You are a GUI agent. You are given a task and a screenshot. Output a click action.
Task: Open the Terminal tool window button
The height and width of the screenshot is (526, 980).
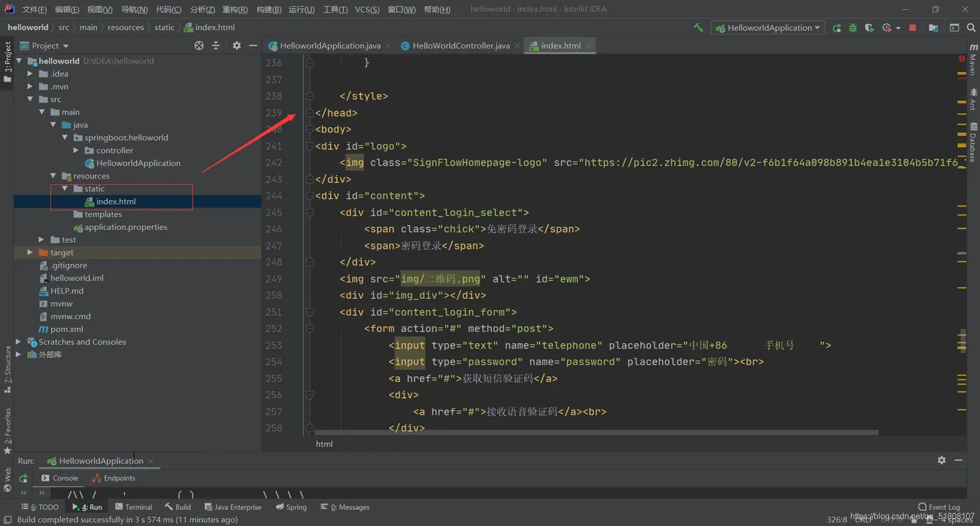(x=133, y=507)
